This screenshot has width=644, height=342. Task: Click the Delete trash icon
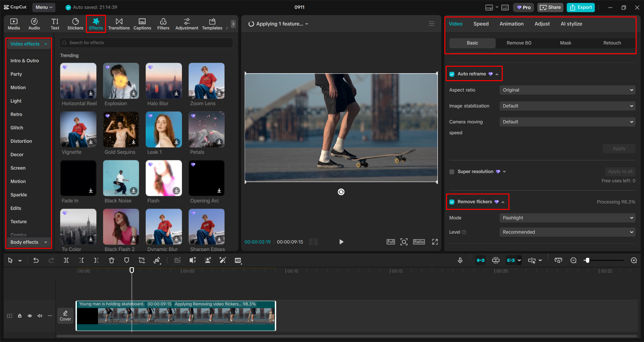coord(111,260)
